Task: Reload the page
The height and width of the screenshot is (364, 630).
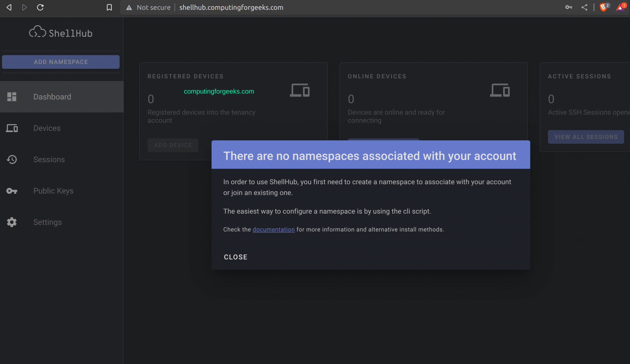Action: [x=40, y=7]
